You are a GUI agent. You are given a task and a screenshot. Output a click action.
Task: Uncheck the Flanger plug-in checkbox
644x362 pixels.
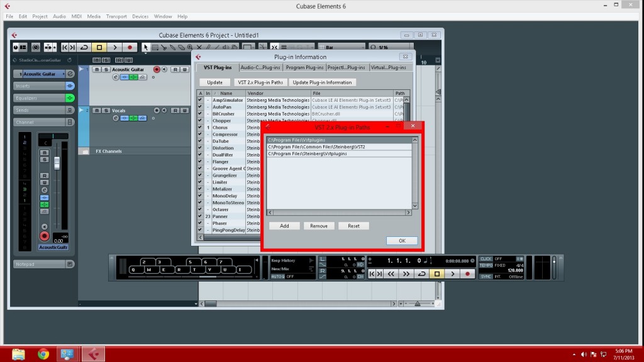pyautogui.click(x=200, y=162)
